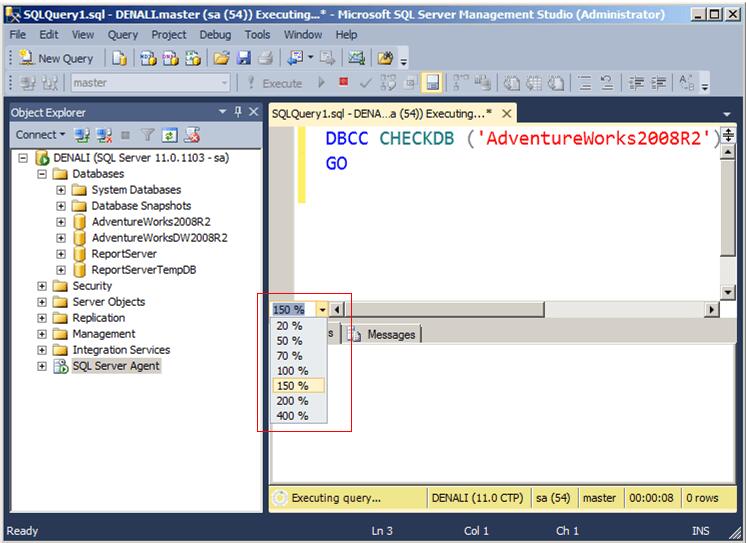The width and height of the screenshot is (746, 543).
Task: Open the zoom level dropdown arrow
Action: (322, 309)
